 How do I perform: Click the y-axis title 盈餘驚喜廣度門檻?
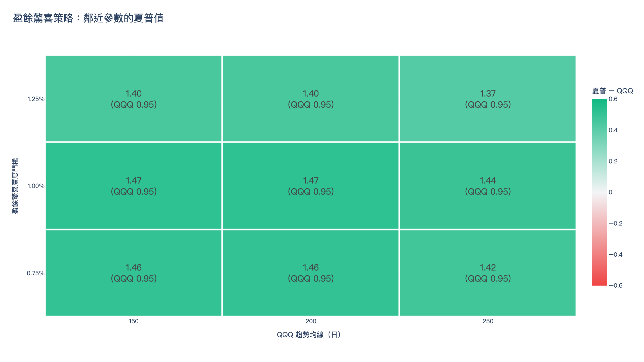tap(15, 186)
